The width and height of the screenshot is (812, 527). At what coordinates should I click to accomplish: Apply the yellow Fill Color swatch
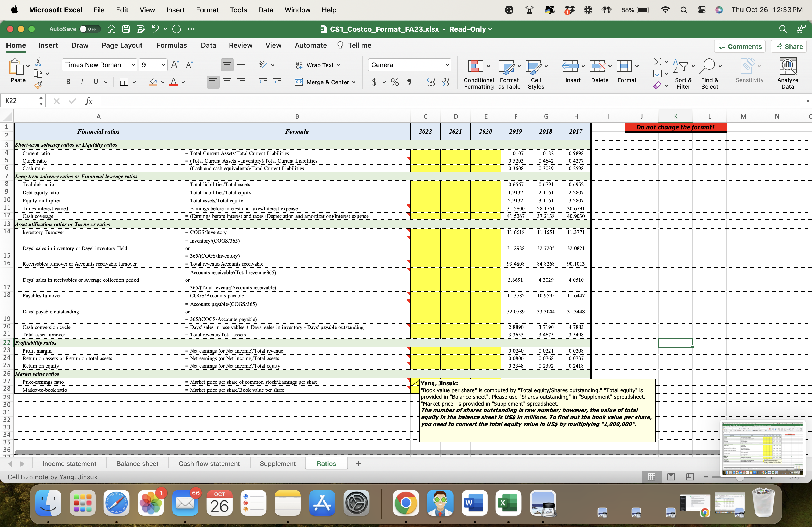(x=153, y=82)
